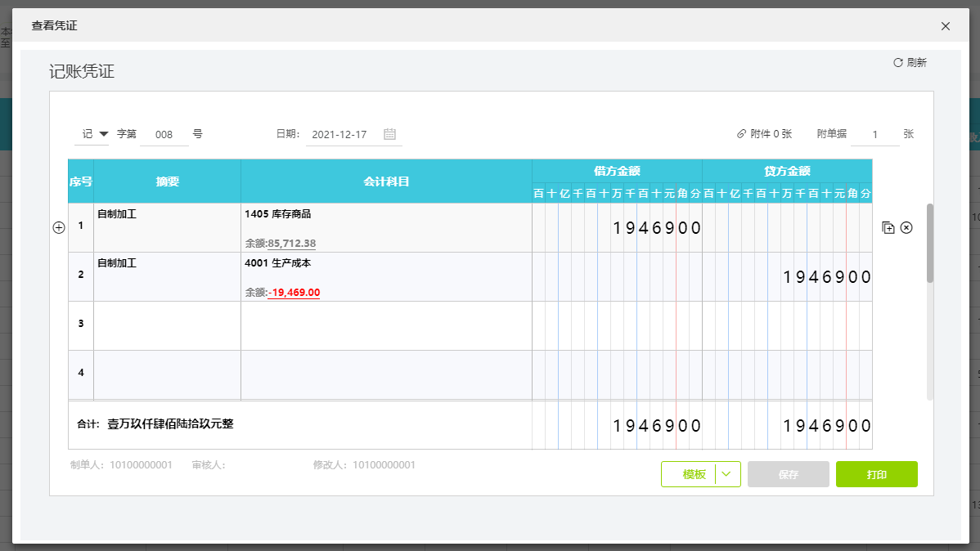Click the red -19,469.00 balance link

(294, 293)
